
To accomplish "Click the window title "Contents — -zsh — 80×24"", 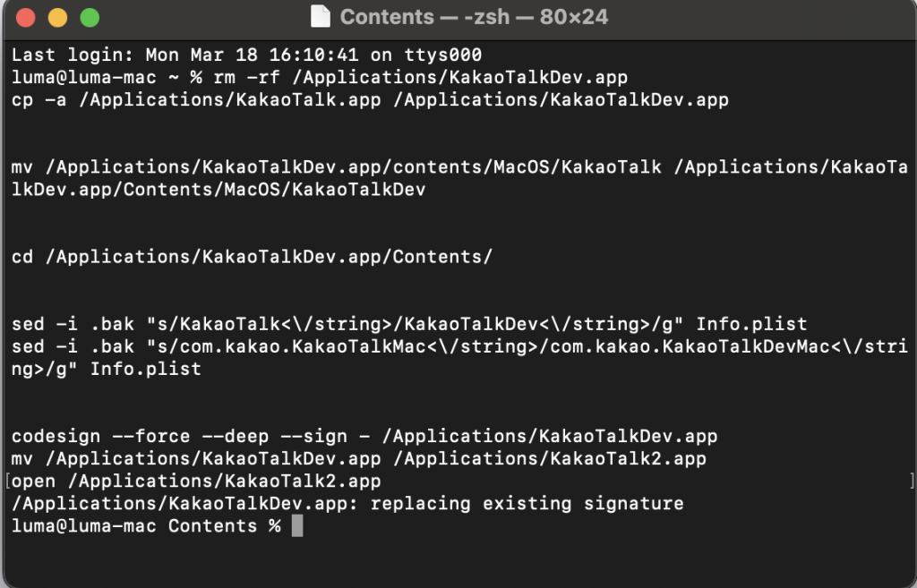I will (474, 17).
